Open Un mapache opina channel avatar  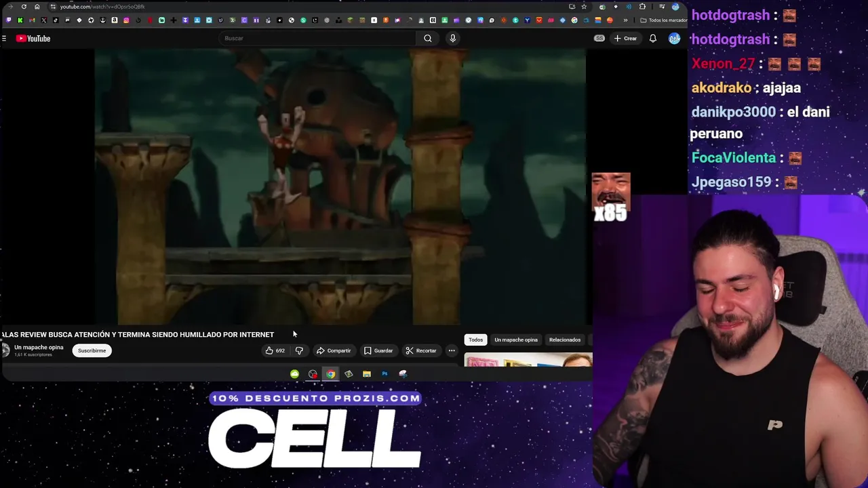pos(5,350)
